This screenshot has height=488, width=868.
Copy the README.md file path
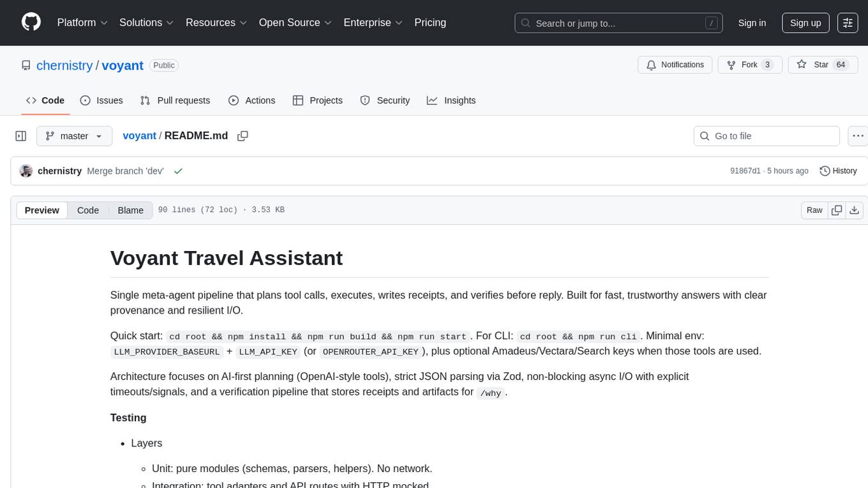(243, 136)
